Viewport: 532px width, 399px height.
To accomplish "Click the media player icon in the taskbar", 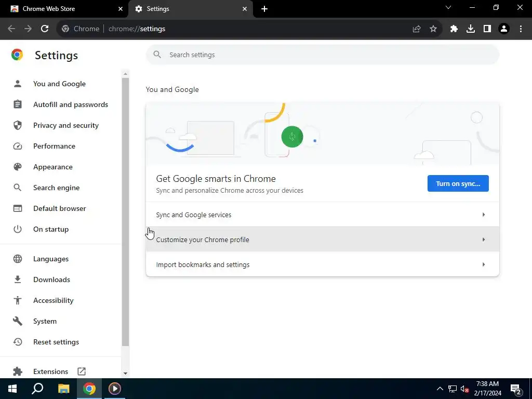I will tap(115, 389).
